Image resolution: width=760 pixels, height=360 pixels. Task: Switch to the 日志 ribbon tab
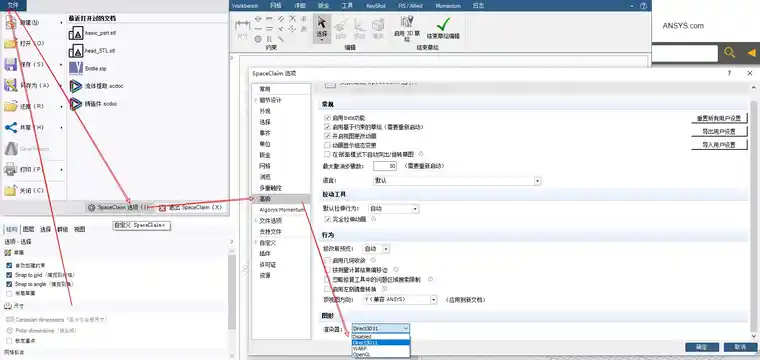pos(478,6)
